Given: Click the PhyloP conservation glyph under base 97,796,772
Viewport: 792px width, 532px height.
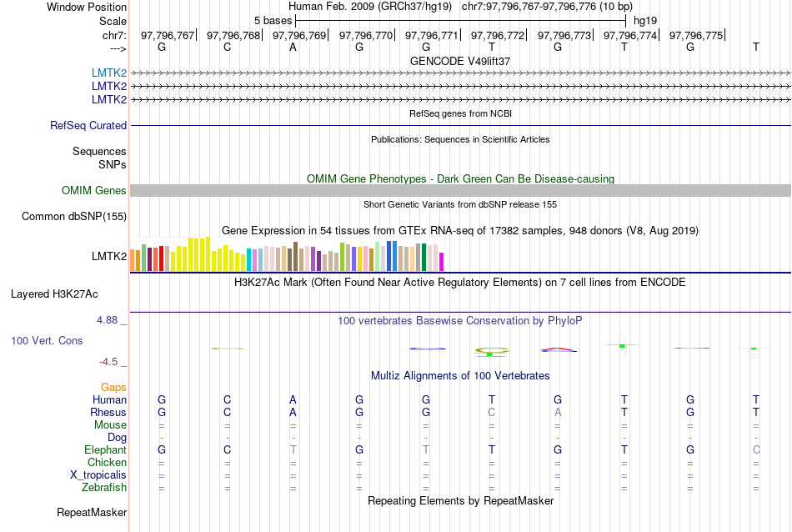Looking at the screenshot, I should coord(492,351).
